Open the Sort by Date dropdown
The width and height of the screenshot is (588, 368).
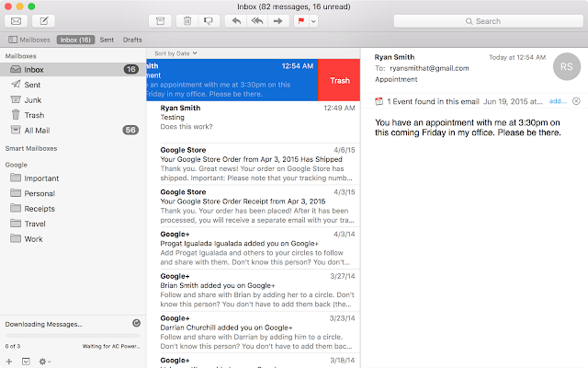tap(175, 53)
